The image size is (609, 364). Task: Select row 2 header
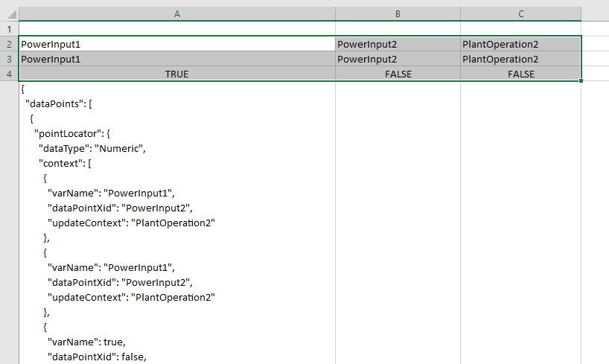click(9, 44)
